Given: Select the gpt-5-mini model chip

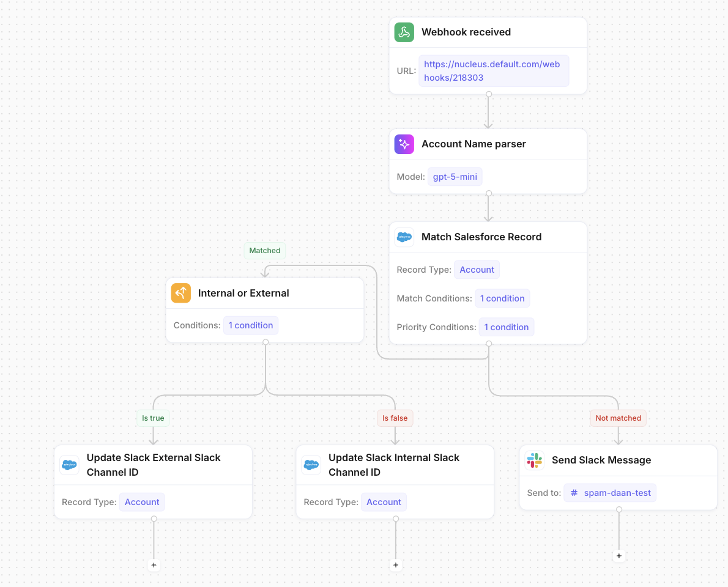Looking at the screenshot, I should click(455, 177).
